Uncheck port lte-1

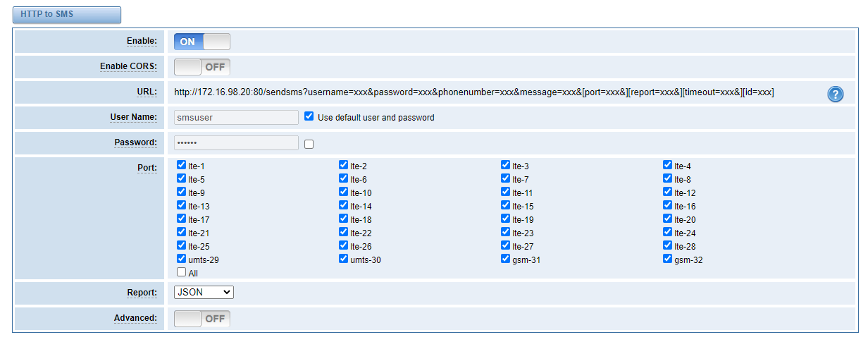(x=182, y=165)
